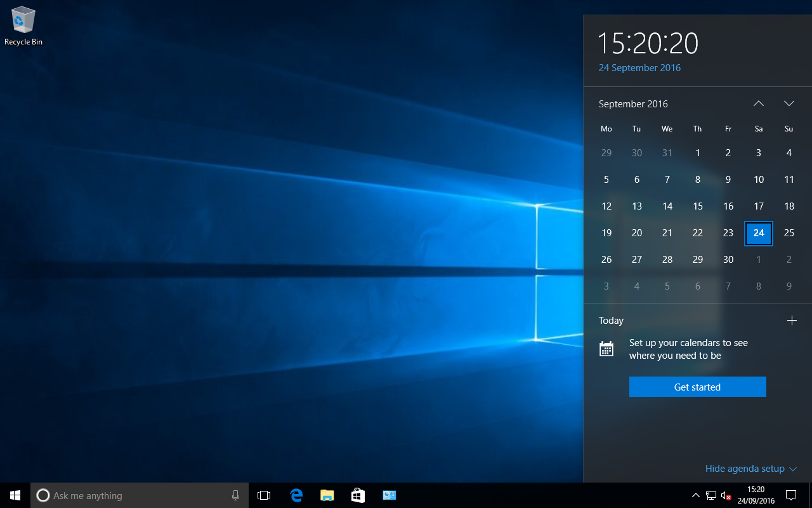This screenshot has width=812, height=508.
Task: Click the September 2016 month header
Action: pos(633,104)
